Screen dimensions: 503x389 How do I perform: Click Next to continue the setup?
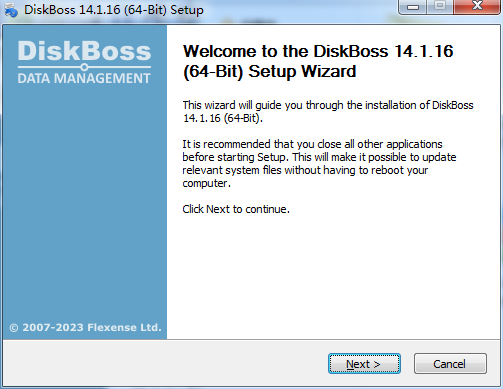point(364,364)
